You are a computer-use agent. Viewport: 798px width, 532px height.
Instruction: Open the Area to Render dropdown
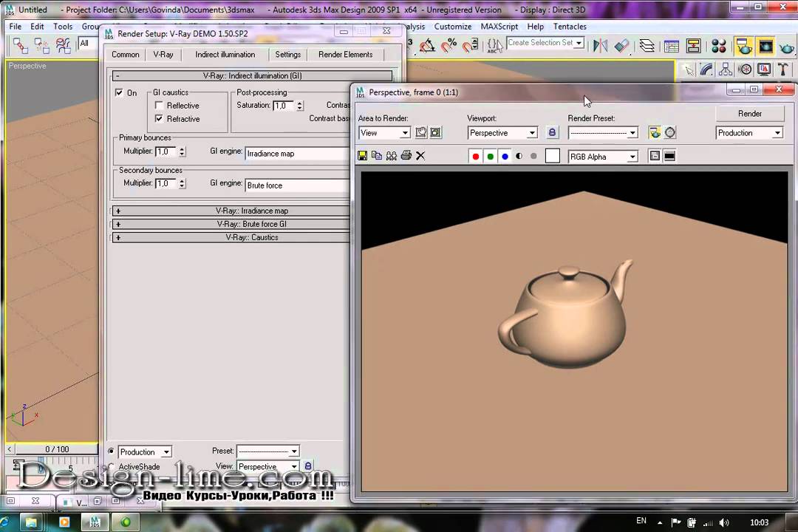coord(384,133)
